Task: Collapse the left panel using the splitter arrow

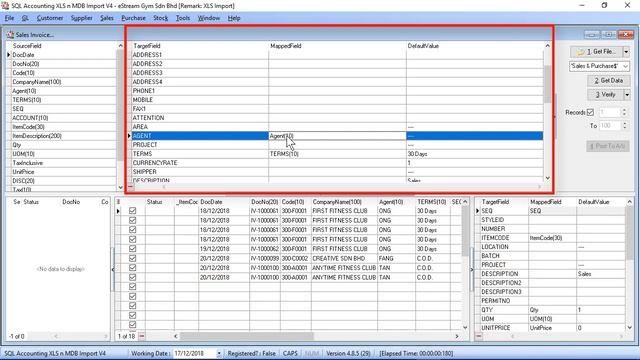Action: [113, 269]
